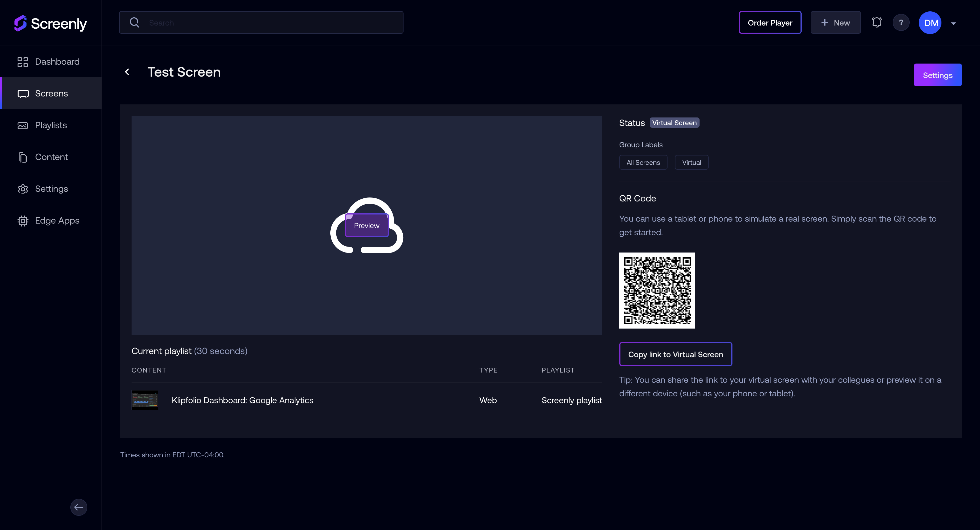Open Settings for Test Screen
Screen dimensions: 980x530
938,74
